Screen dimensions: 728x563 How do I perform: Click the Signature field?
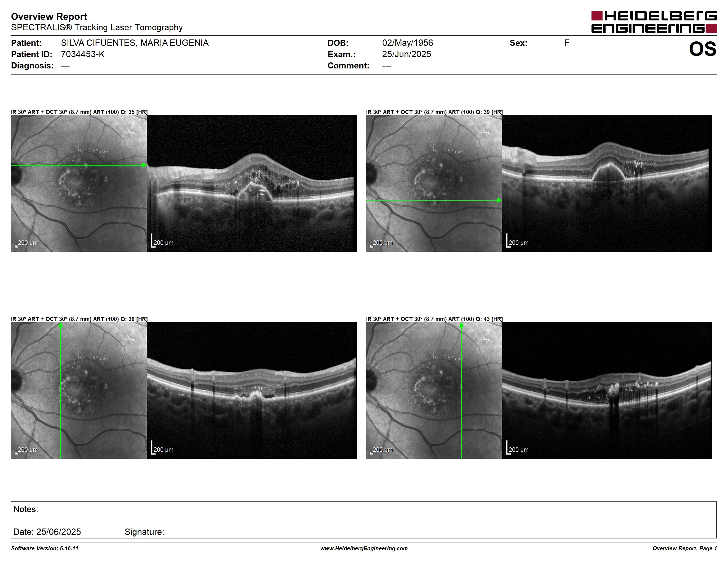point(144,532)
